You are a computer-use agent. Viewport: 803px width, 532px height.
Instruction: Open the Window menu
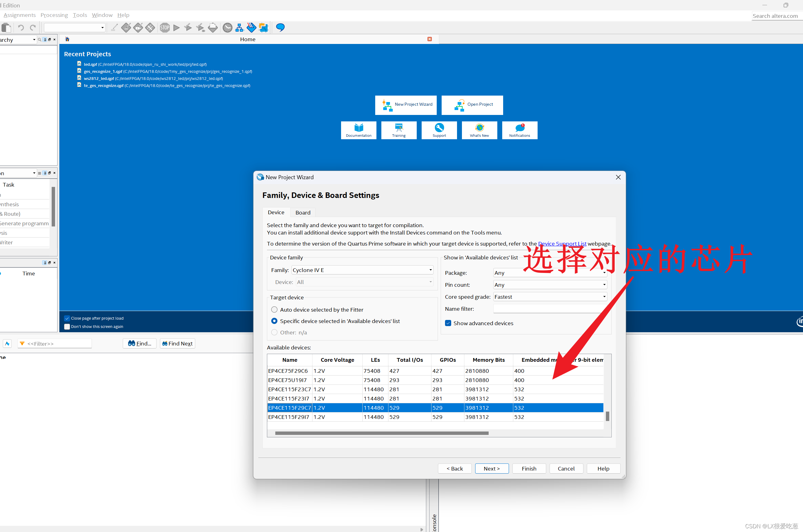tap(102, 15)
